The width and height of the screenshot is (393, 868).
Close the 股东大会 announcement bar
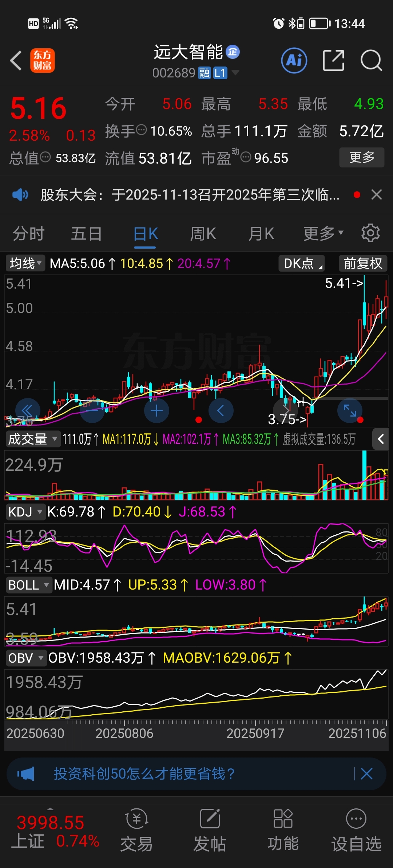(x=377, y=195)
